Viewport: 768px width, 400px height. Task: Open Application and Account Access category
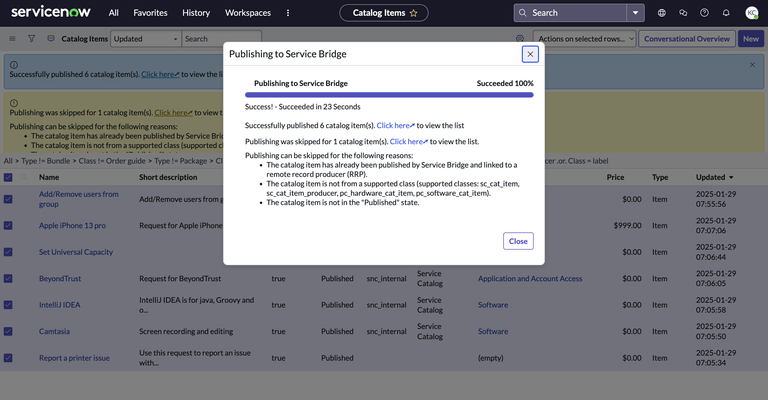click(530, 279)
